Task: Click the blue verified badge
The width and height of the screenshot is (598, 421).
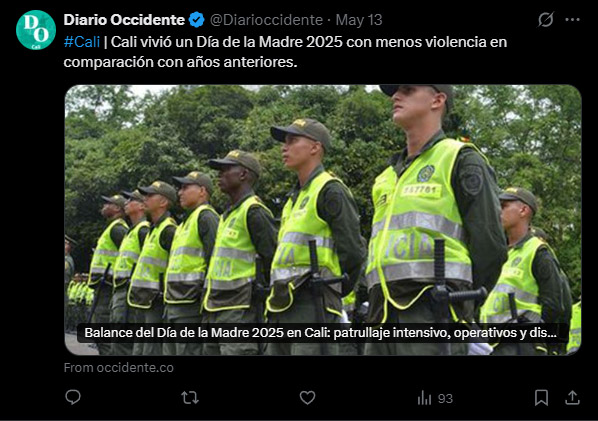Action: click(196, 20)
